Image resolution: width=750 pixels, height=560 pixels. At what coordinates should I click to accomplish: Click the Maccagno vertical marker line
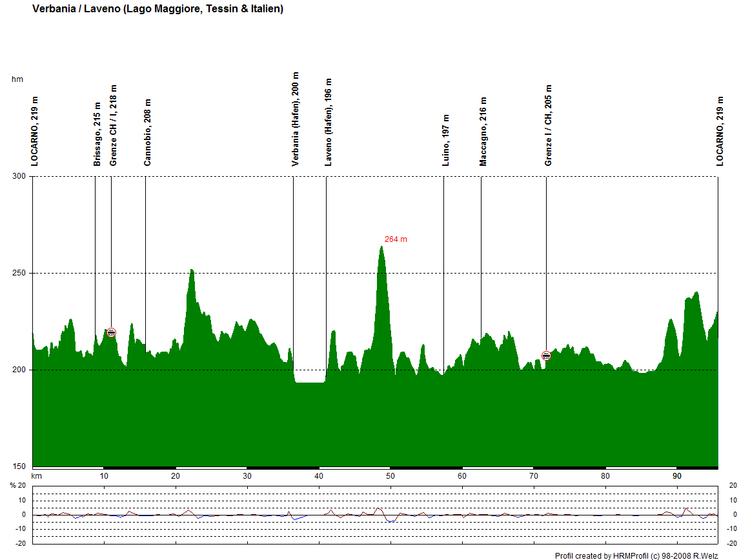click(481, 257)
